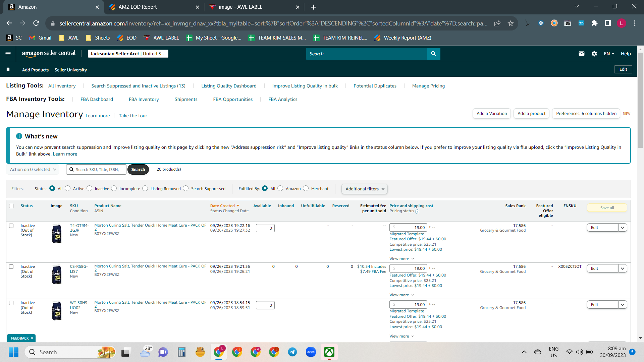The height and width of the screenshot is (362, 644).
Task: Click the Save all button
Action: click(607, 208)
